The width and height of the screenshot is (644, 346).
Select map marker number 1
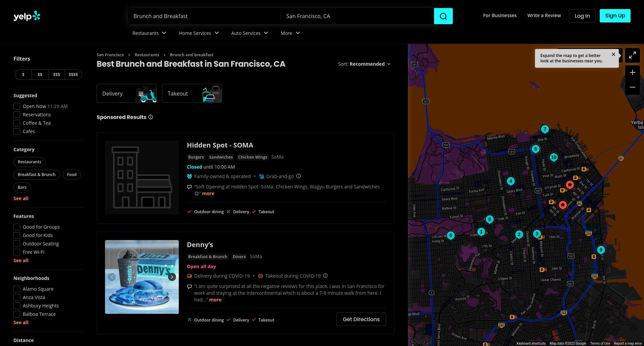(481, 232)
